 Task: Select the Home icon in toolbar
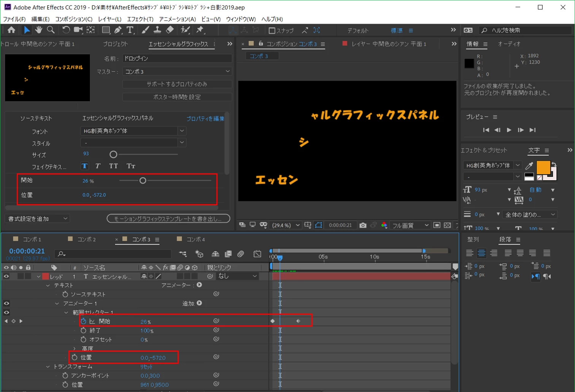point(11,30)
